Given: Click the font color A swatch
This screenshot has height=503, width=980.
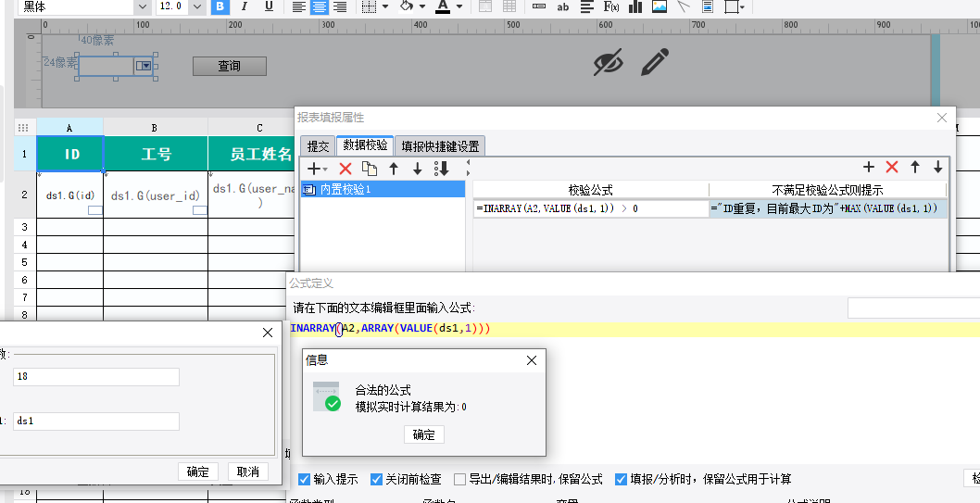Looking at the screenshot, I should coord(443,7).
